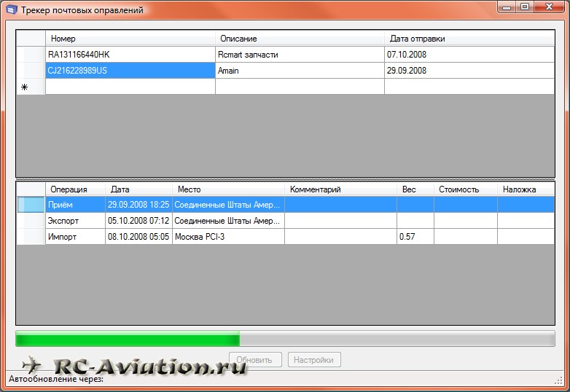Click the Rcmart запчасти description cell
Image resolution: width=570 pixels, height=392 pixels.
coord(299,55)
